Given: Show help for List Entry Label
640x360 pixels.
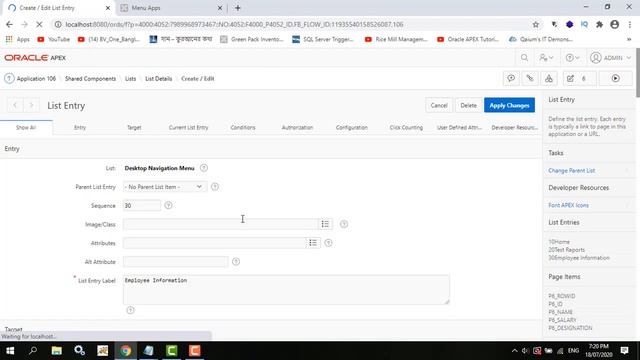Looking at the screenshot, I should (130, 310).
